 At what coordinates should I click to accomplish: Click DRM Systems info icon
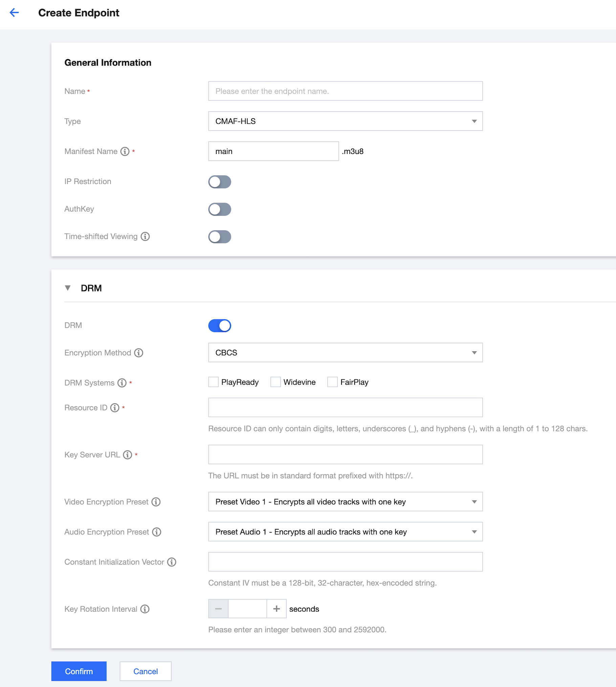(x=122, y=383)
